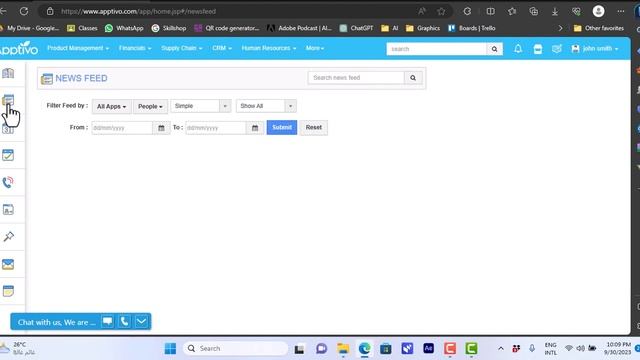Image resolution: width=640 pixels, height=360 pixels.
Task: Reset the feed filter
Action: (x=313, y=127)
